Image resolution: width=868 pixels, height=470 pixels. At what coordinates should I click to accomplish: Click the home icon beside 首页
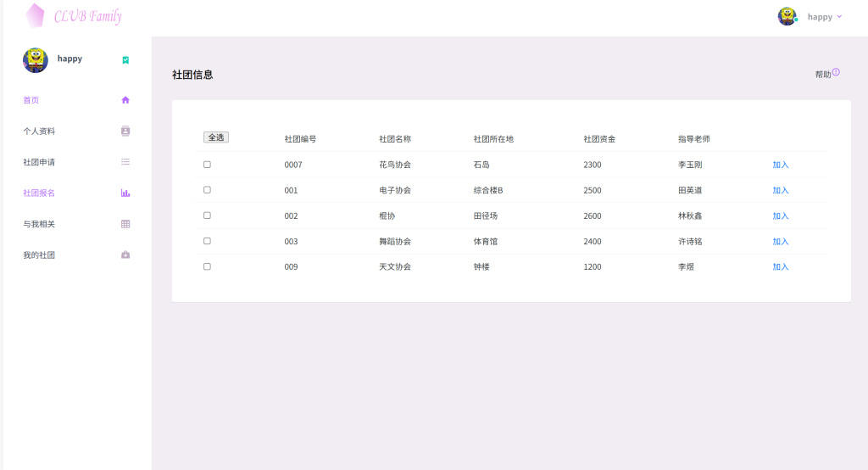click(x=125, y=100)
